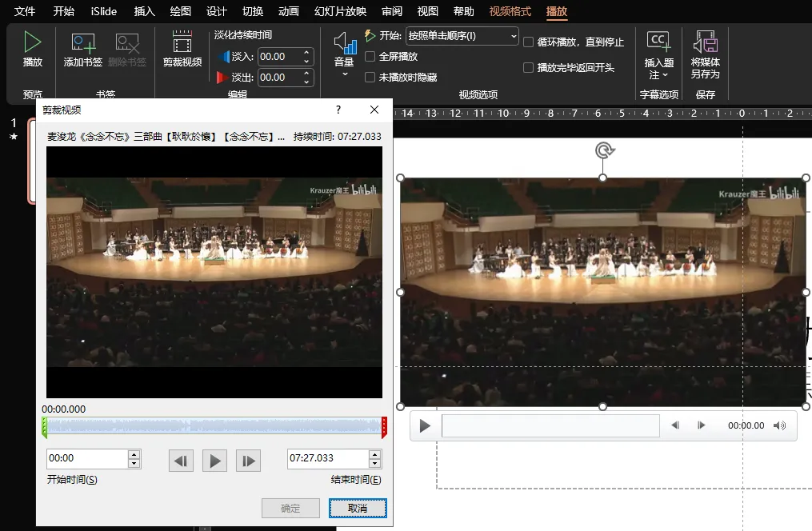Move back 0.25 seconds on slide player

coord(675,425)
